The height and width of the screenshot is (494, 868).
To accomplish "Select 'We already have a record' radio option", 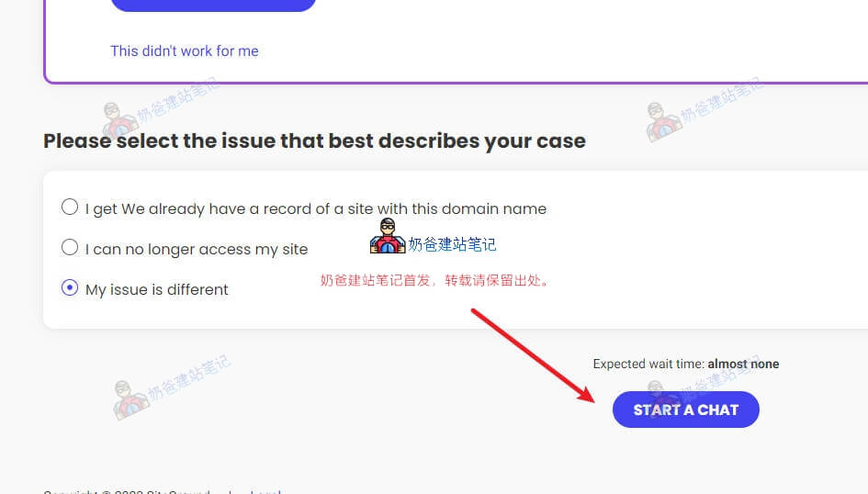I will (70, 207).
